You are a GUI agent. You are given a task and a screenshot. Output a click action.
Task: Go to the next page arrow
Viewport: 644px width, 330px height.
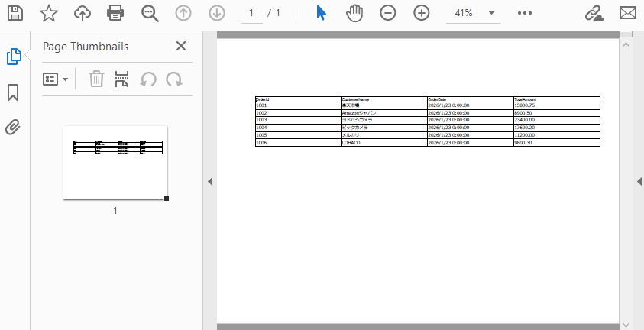216,13
